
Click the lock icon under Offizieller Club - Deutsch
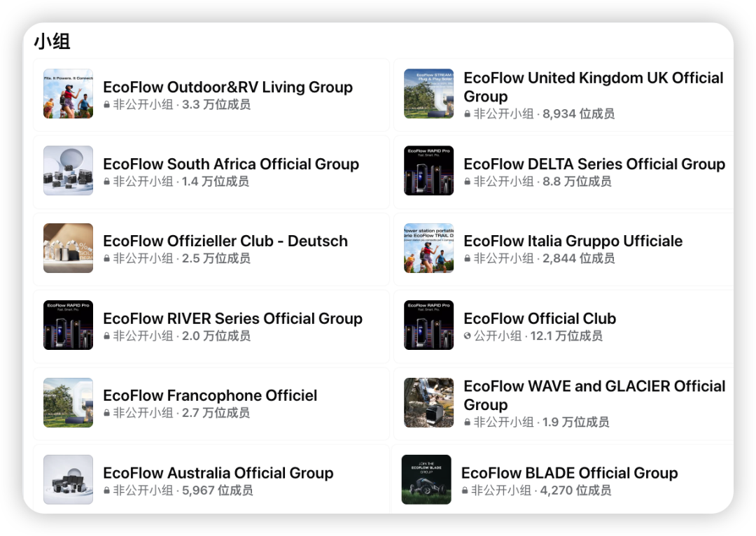coord(107,258)
